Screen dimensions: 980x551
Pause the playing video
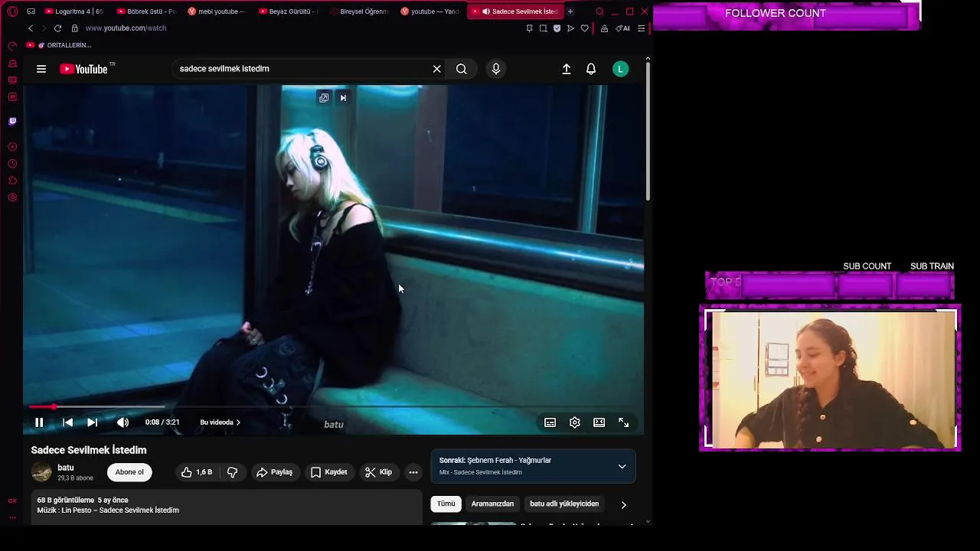[x=39, y=422]
